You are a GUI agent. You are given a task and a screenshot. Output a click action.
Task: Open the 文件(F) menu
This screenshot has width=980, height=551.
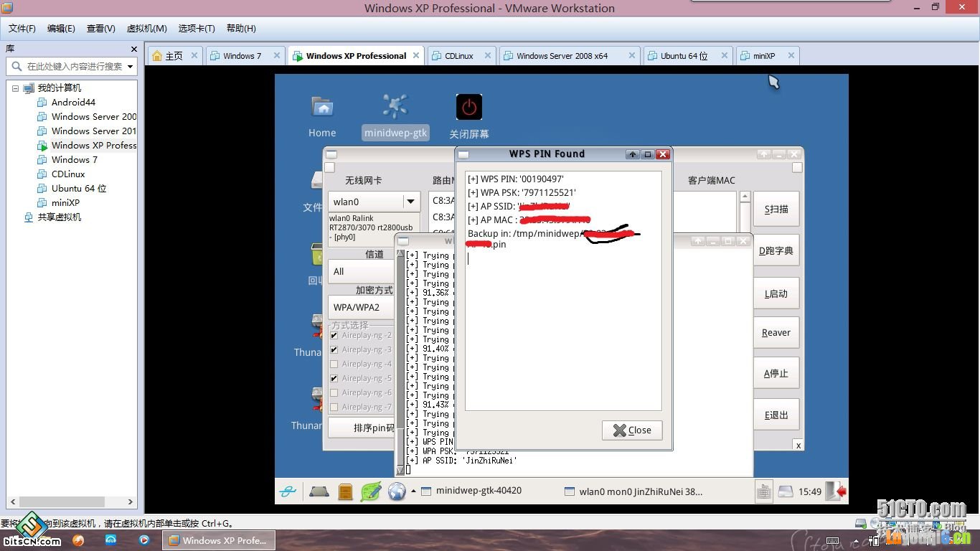(22, 29)
